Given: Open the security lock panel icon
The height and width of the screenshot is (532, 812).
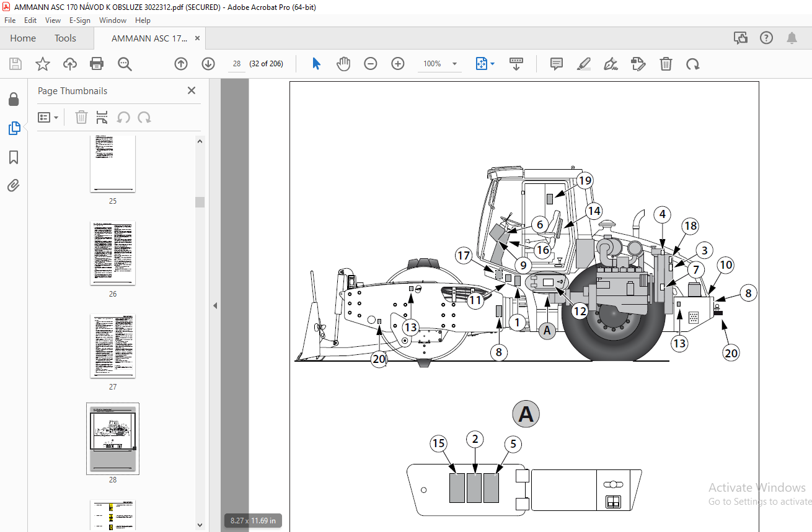Looking at the screenshot, I should (14, 99).
